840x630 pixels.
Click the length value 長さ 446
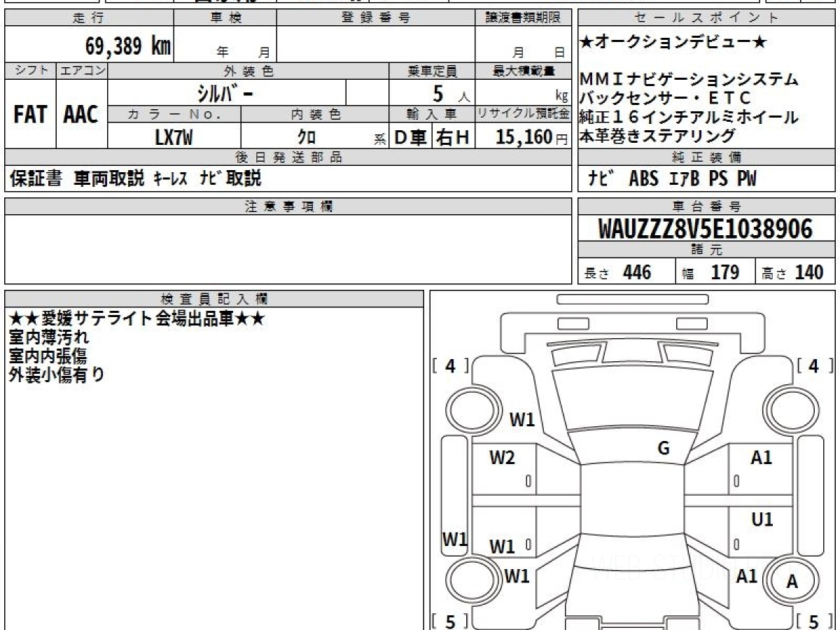[x=618, y=272]
